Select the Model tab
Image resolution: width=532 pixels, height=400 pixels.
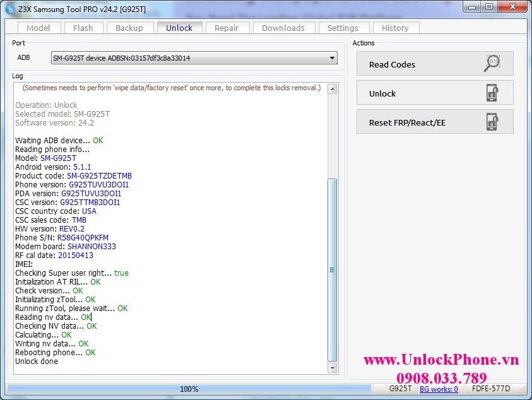pos(38,27)
